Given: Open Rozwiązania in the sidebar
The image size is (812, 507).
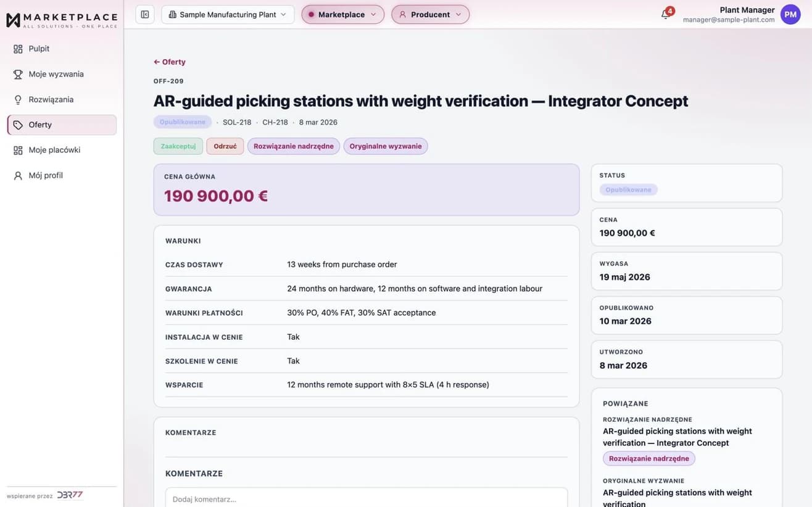Looking at the screenshot, I should (62, 99).
